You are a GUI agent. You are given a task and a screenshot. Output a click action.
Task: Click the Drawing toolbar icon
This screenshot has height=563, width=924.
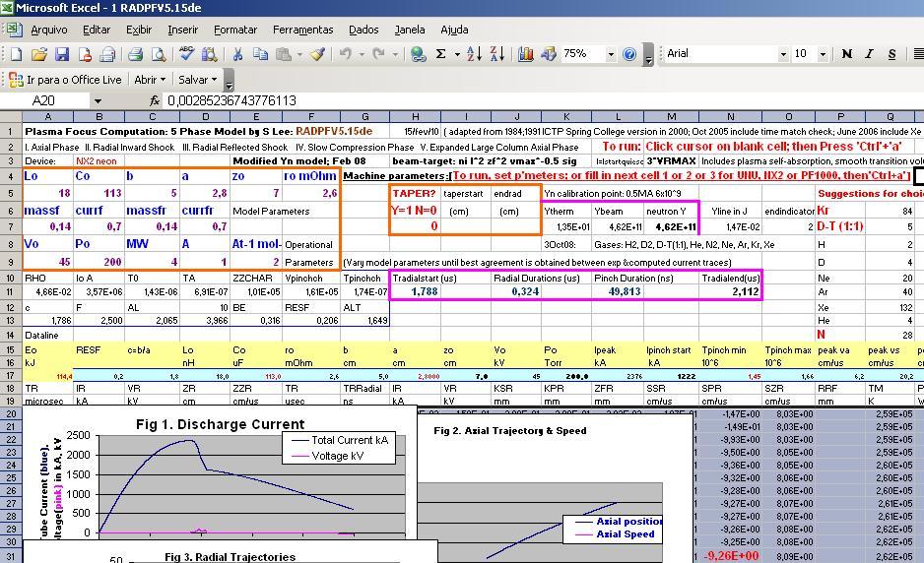click(x=549, y=54)
